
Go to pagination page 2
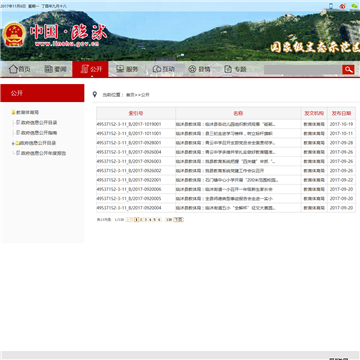(x=141, y=220)
